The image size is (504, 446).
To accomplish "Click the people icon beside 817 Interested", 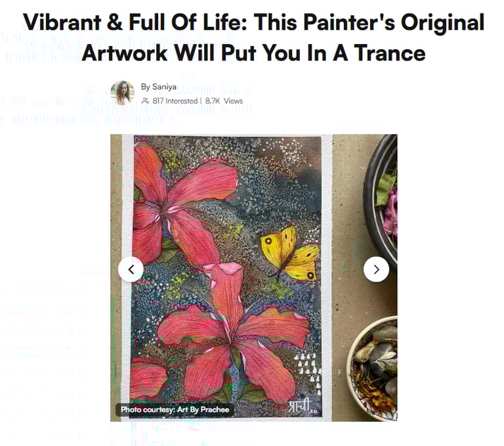I will pyautogui.click(x=146, y=101).
